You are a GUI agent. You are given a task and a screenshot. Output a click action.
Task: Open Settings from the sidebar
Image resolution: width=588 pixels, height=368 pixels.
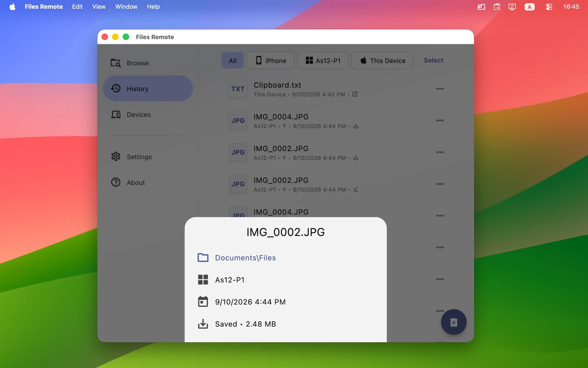coord(148,157)
